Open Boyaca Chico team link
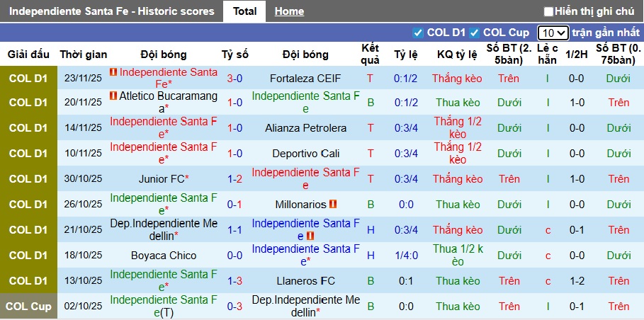This screenshot has height=320, width=644. tap(164, 255)
